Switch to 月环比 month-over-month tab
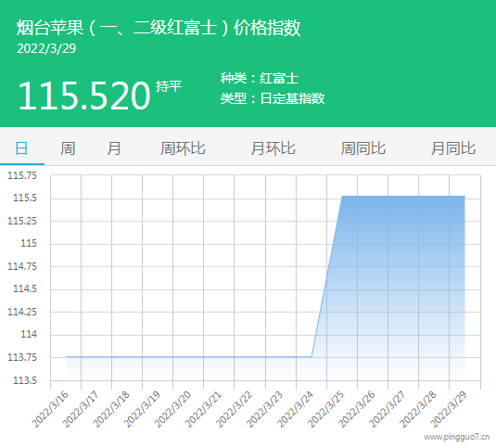496x448 pixels. [x=273, y=148]
